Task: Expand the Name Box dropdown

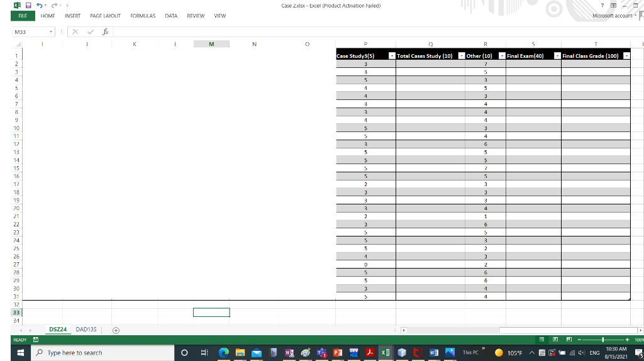Action: (x=50, y=31)
